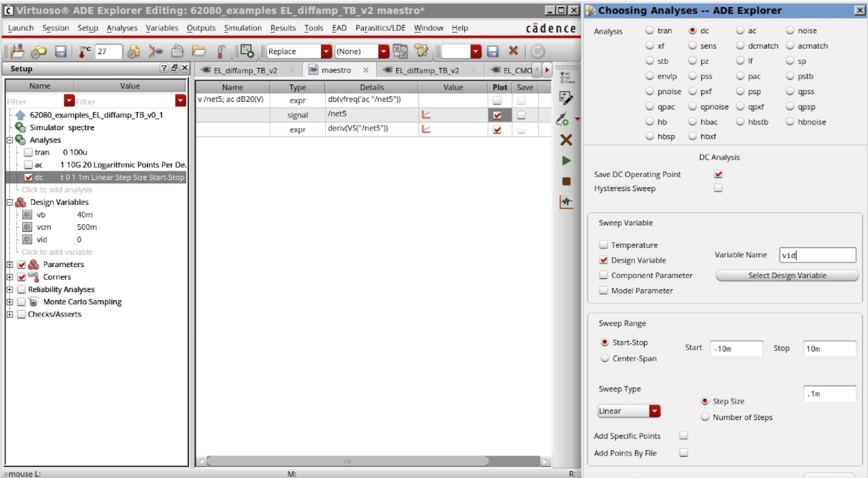Enable the tran analysis checkbox

(x=28, y=152)
